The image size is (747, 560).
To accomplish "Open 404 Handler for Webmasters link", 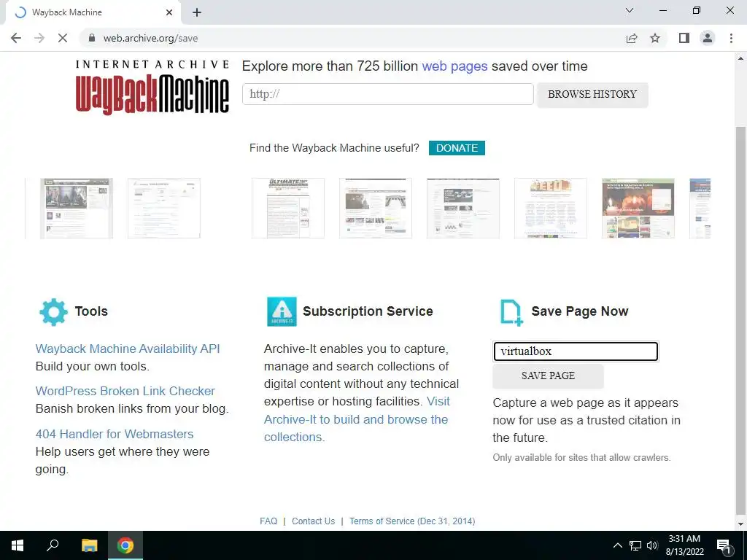I will pos(115,435).
